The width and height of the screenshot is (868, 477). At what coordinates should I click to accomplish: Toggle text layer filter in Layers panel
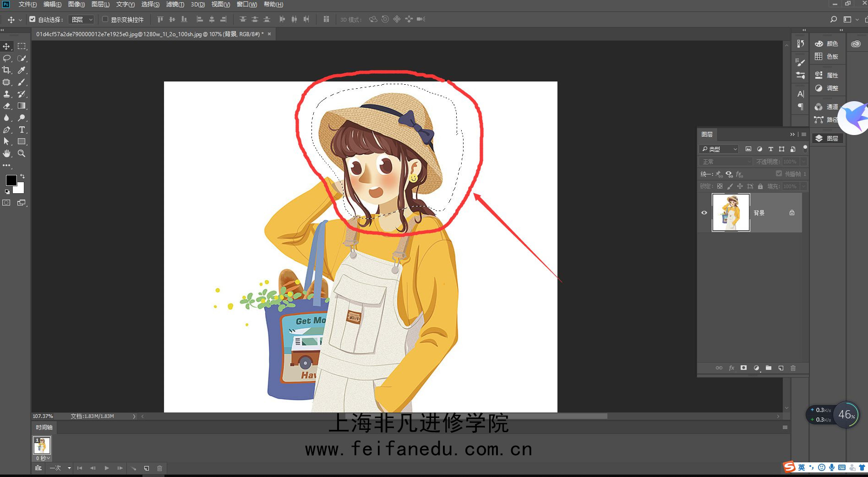tap(771, 149)
